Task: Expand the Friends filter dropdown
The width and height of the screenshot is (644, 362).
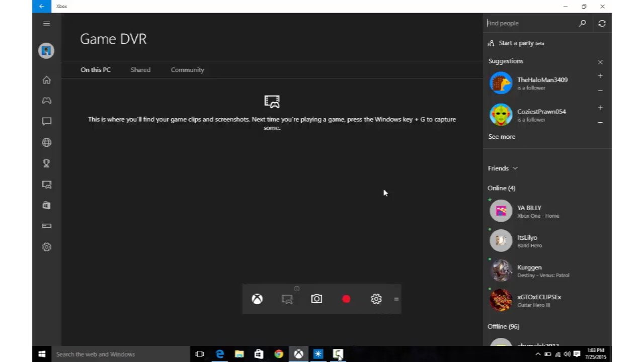Action: pyautogui.click(x=503, y=168)
